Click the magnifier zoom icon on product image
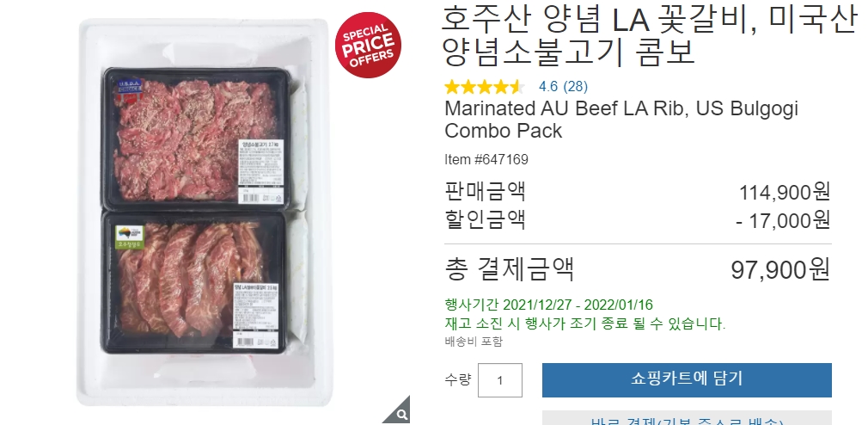This screenshot has height=425, width=868. click(400, 413)
